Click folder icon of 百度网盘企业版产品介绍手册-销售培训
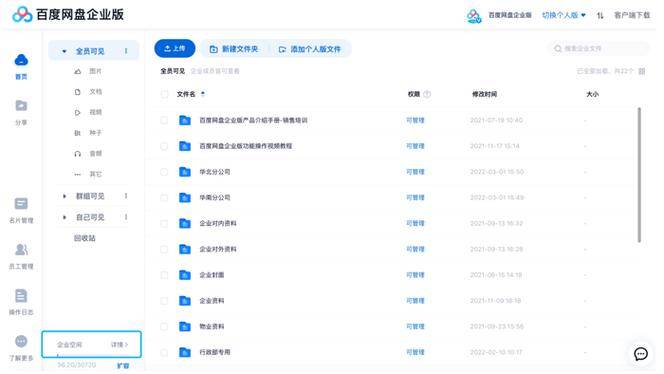Image resolution: width=664 pixels, height=374 pixels. (185, 120)
